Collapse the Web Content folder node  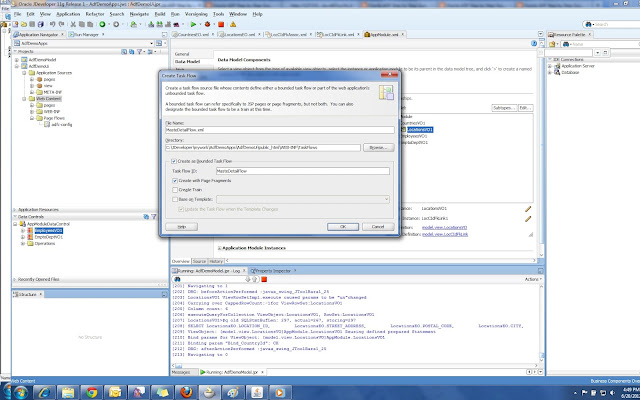click(24, 99)
